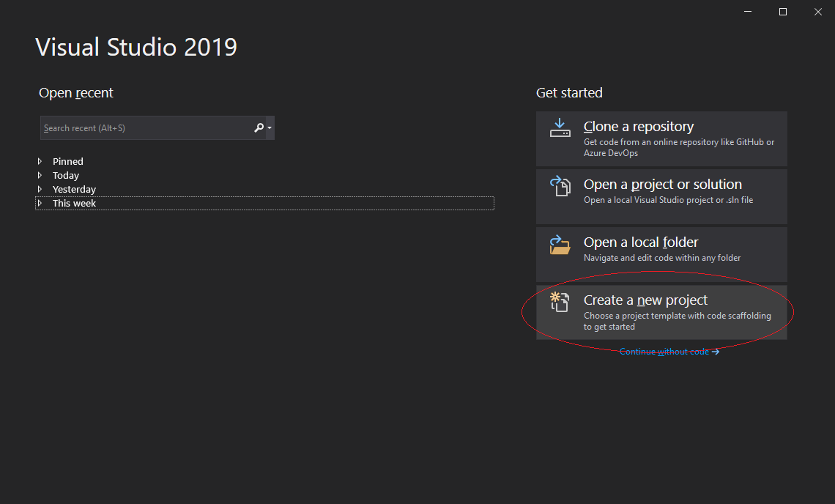Image resolution: width=835 pixels, height=504 pixels.
Task: Click the Open a project or solution icon
Action: (x=560, y=186)
